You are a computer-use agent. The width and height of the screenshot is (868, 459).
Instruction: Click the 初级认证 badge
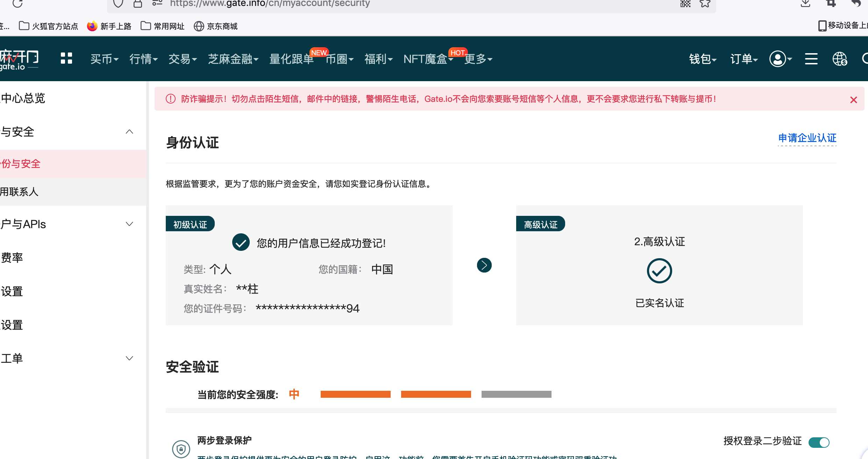tap(190, 224)
